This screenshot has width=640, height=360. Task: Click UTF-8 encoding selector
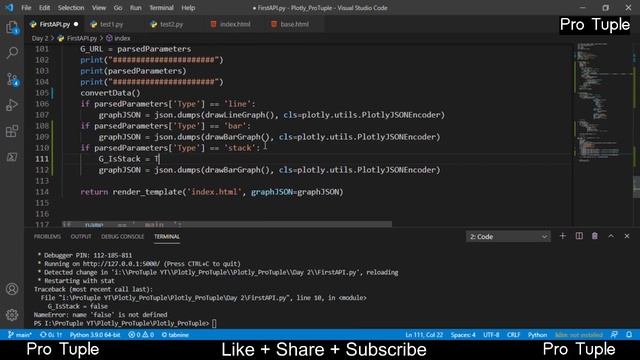coord(491,335)
